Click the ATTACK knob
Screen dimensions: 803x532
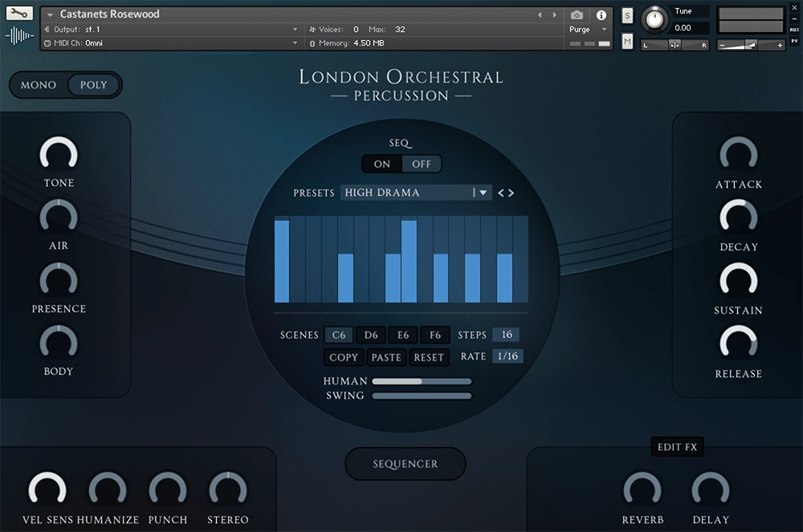click(x=739, y=154)
